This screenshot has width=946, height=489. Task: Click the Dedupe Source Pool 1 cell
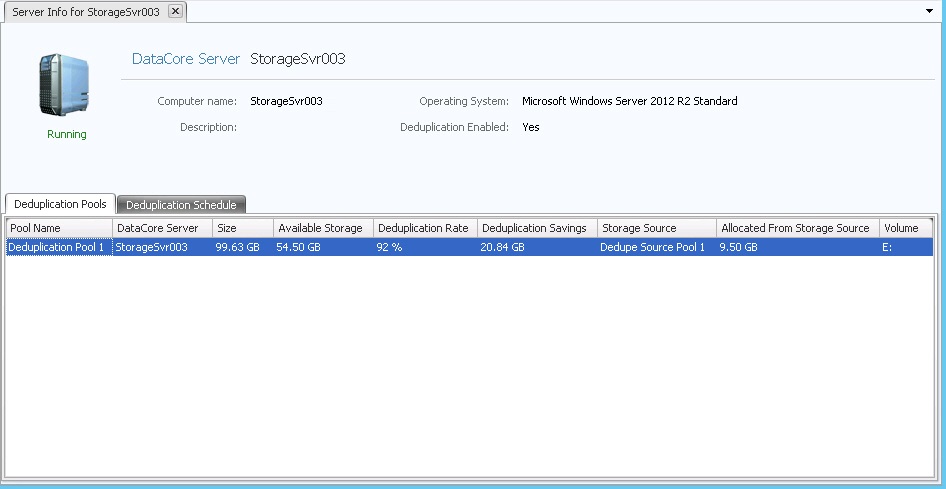(652, 247)
